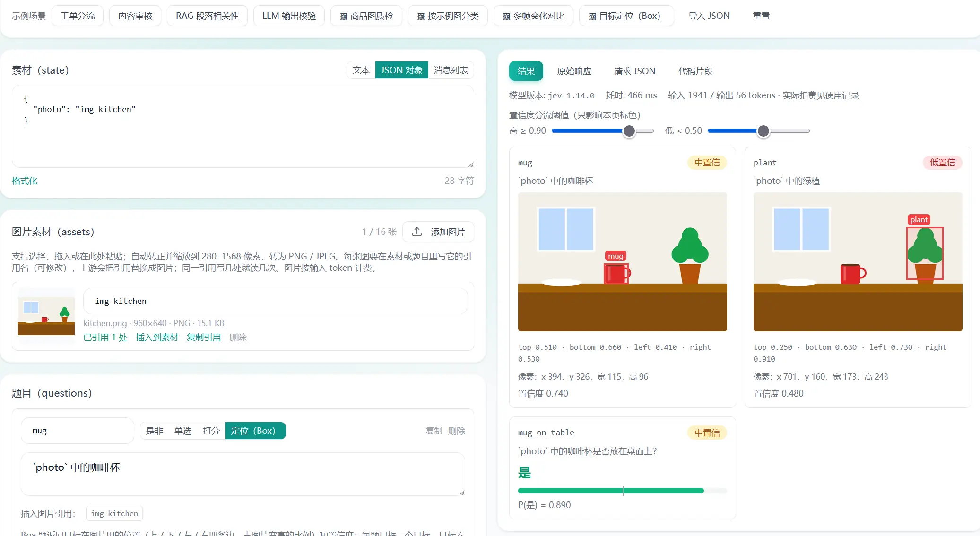
Task: Click the question text area with 咖啡杯
Action: pyautogui.click(x=243, y=474)
